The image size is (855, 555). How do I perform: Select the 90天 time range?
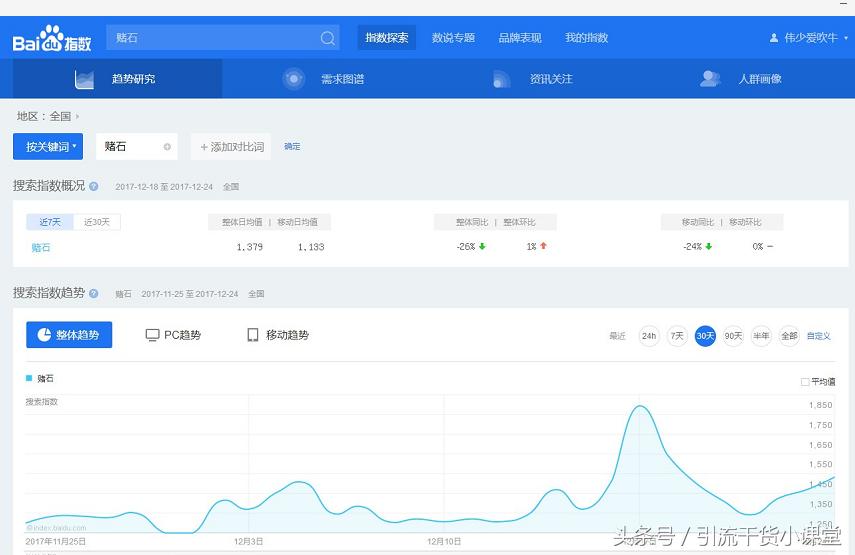pyautogui.click(x=733, y=336)
